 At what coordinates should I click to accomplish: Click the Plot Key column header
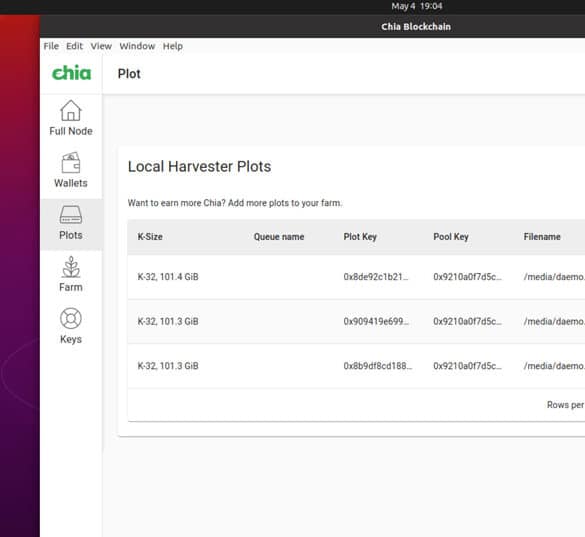[360, 237]
